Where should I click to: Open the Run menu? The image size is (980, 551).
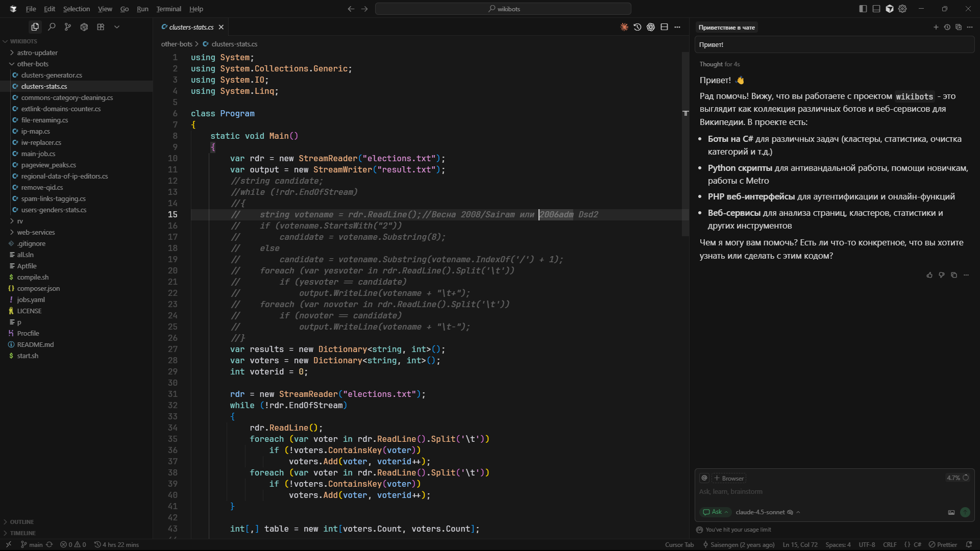coord(142,9)
